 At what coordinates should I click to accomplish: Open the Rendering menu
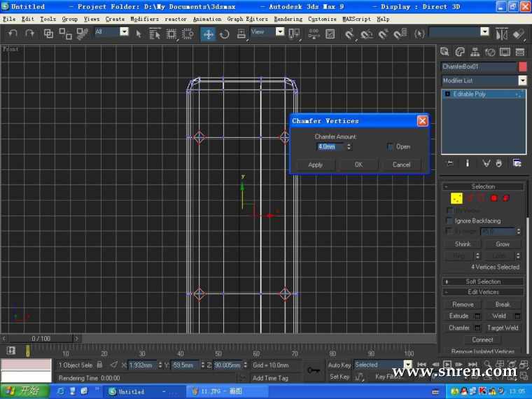(288, 19)
